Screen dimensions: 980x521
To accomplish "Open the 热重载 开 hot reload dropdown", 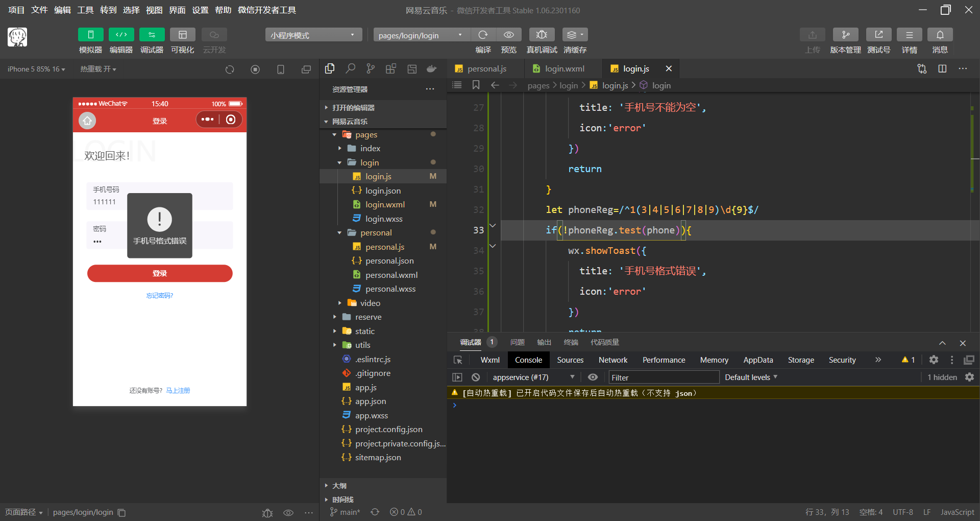I will click(98, 69).
